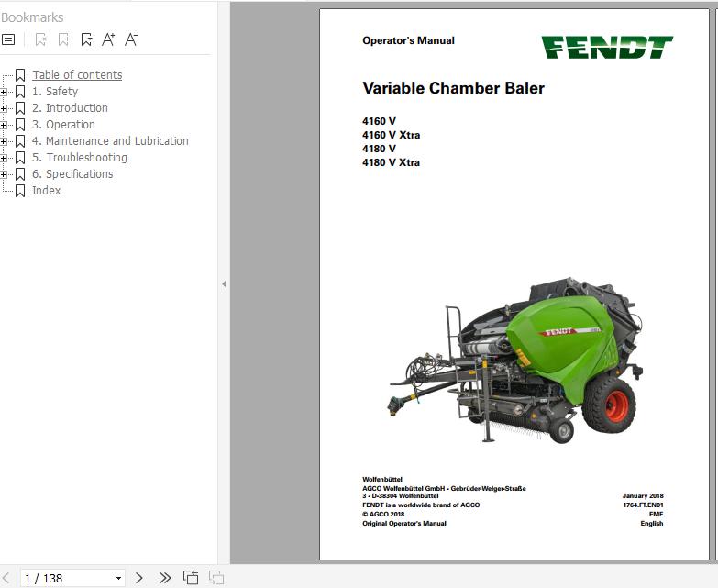Screen dimensions: 718x588
Task: Click the Bookmarks panel title
Action: 32,17
